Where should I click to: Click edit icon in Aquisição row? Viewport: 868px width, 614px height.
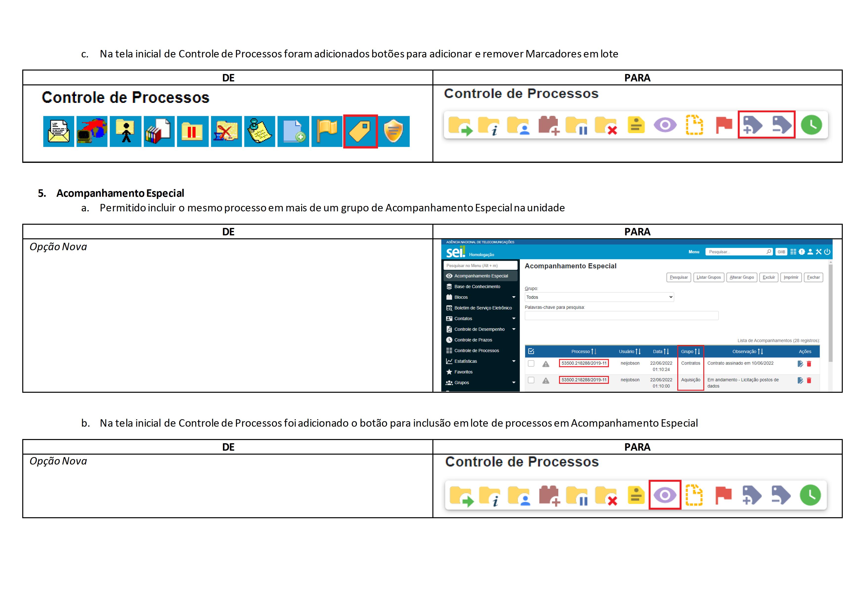[x=800, y=381]
